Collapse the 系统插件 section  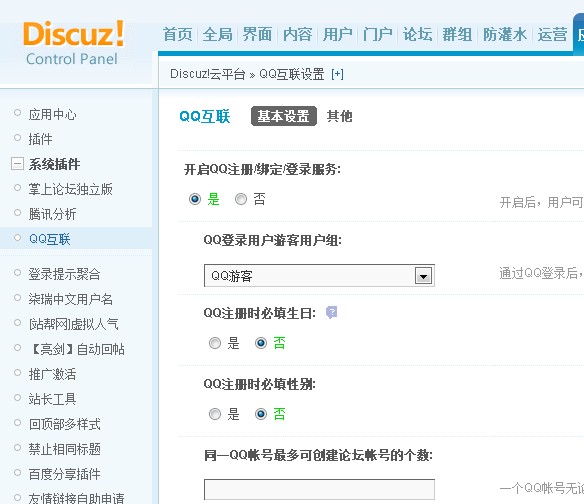(x=17, y=164)
